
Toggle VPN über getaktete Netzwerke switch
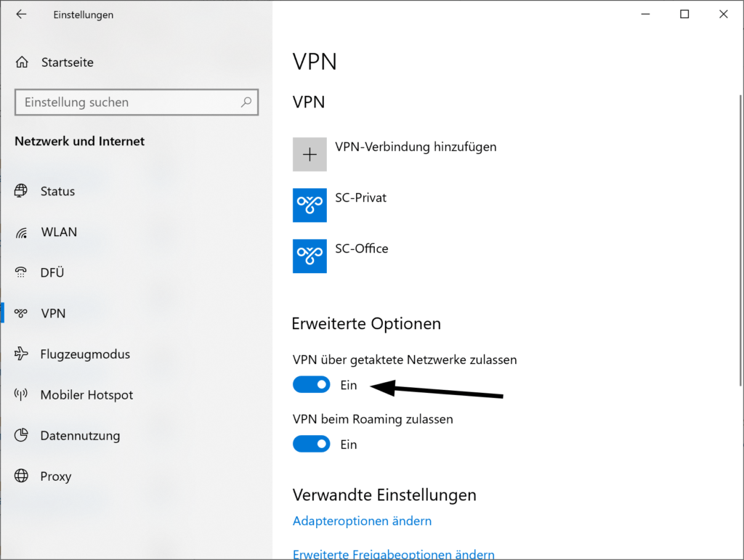click(x=312, y=385)
